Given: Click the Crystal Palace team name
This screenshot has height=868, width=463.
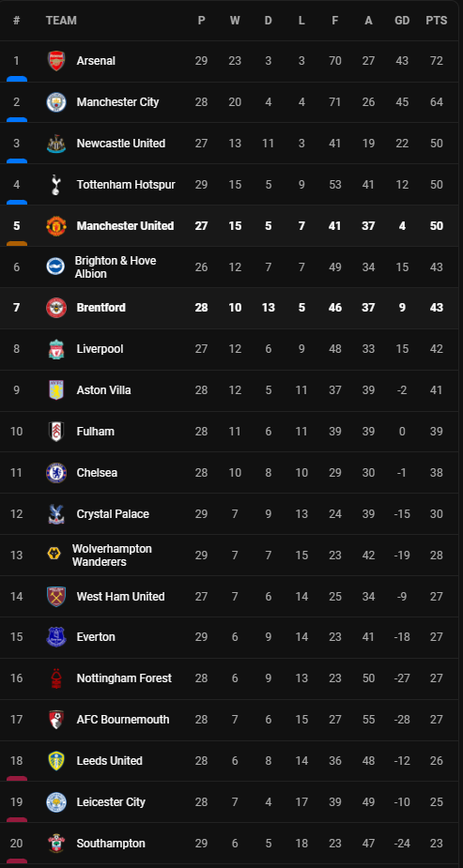Looking at the screenshot, I should pos(113,514).
